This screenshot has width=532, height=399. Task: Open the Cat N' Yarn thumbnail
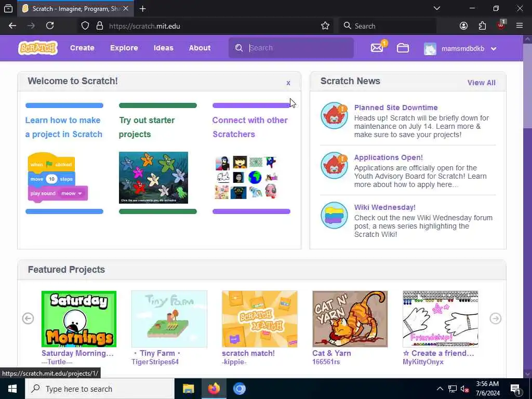pos(350,319)
